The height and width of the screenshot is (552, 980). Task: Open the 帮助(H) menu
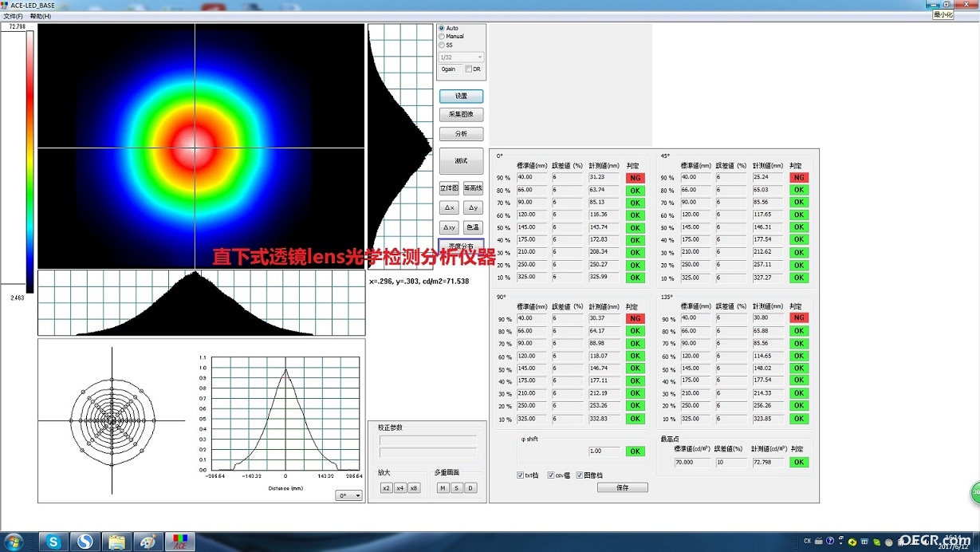click(x=40, y=16)
